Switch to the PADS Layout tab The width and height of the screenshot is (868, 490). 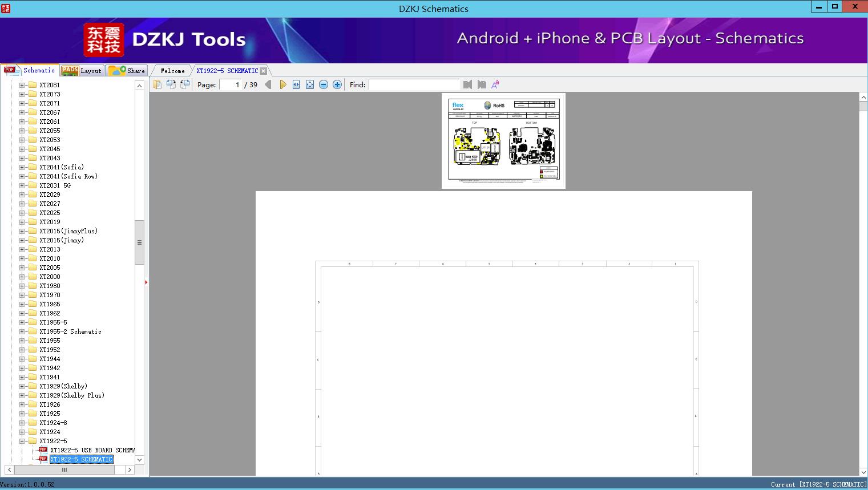(82, 71)
